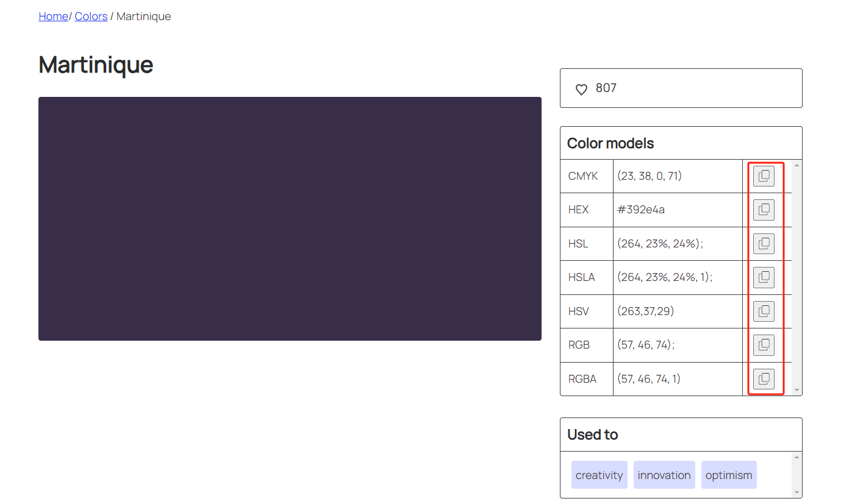This screenshot has width=852, height=504.
Task: Click the (264, 23%, 24%); value
Action: click(x=660, y=244)
